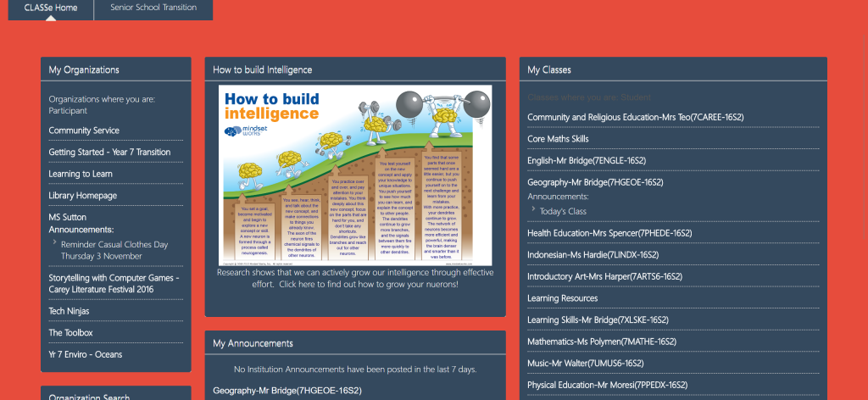Open Getting Started - Year 7 Transition
The width and height of the screenshot is (868, 400).
(x=109, y=153)
